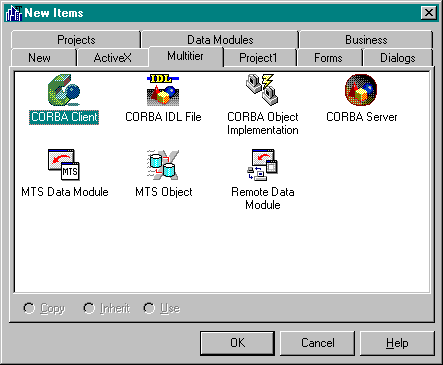Switch to the Projects tab
Image resolution: width=443 pixels, height=365 pixels.
(x=76, y=40)
